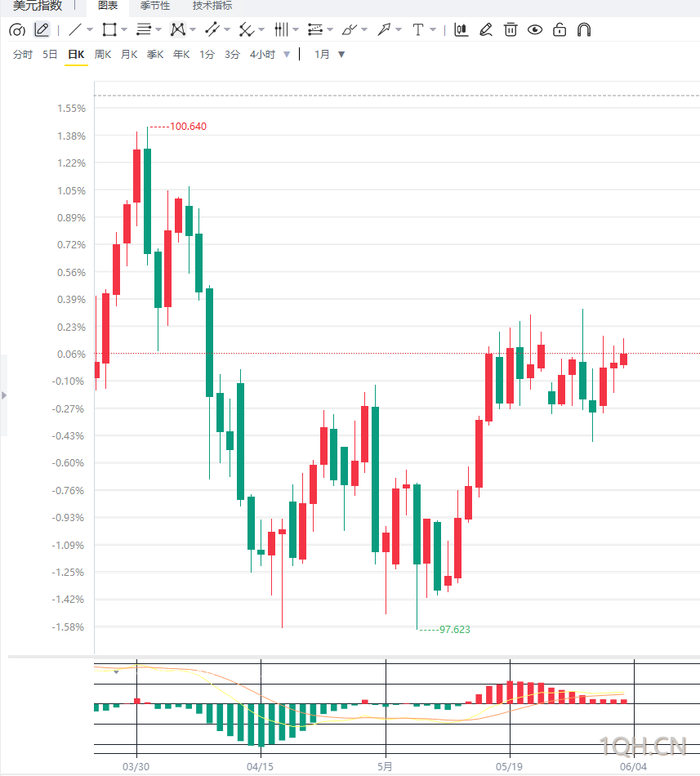Expand the dropdown after 4小时
This screenshot has height=776, width=700.
[287, 55]
